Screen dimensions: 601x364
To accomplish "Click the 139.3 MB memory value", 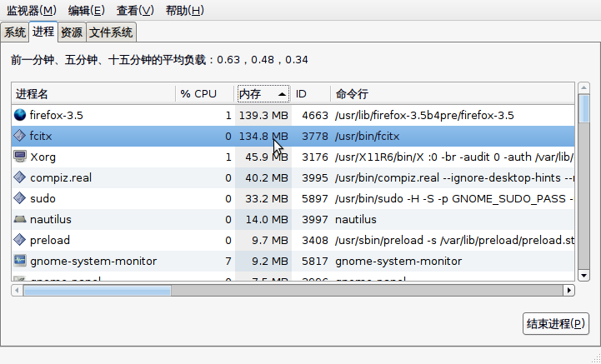I will (x=263, y=115).
